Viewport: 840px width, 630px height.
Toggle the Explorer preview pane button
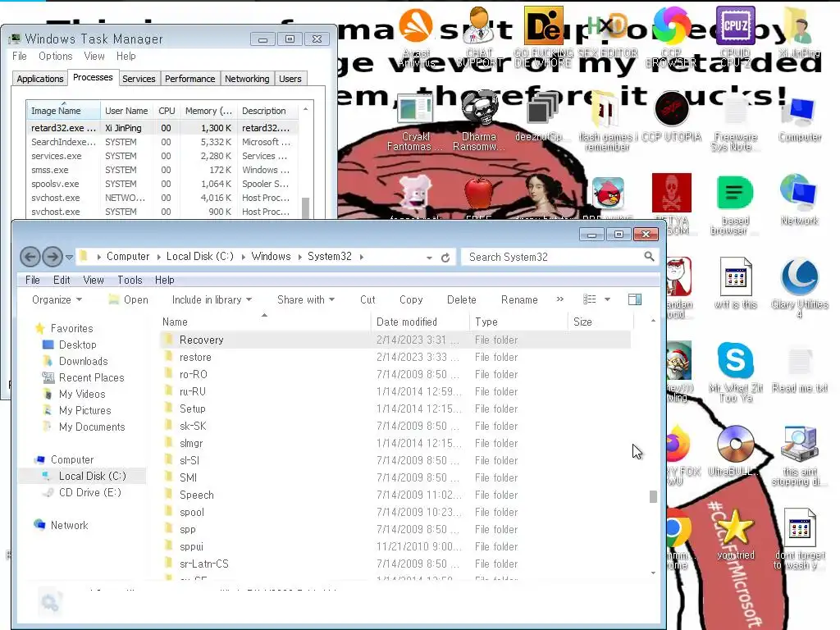point(635,299)
